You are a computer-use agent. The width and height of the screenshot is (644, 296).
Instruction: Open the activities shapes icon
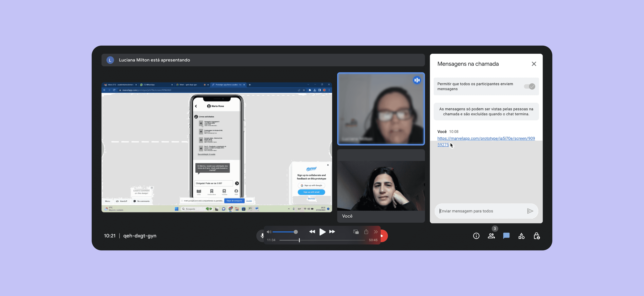[x=521, y=236]
